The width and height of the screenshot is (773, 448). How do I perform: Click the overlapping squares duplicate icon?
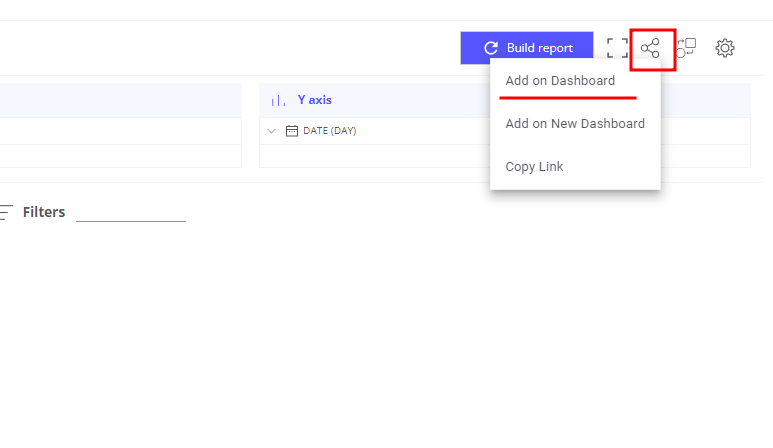point(686,48)
